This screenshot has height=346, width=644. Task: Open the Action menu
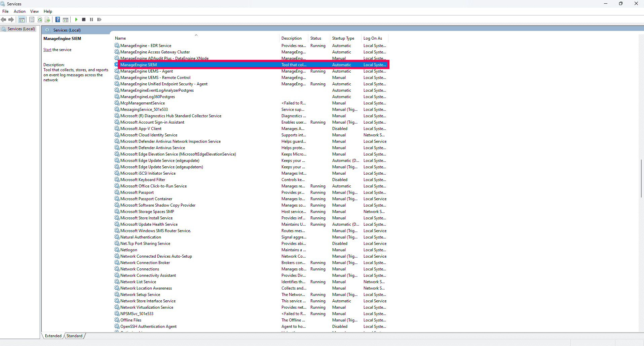[x=20, y=11]
